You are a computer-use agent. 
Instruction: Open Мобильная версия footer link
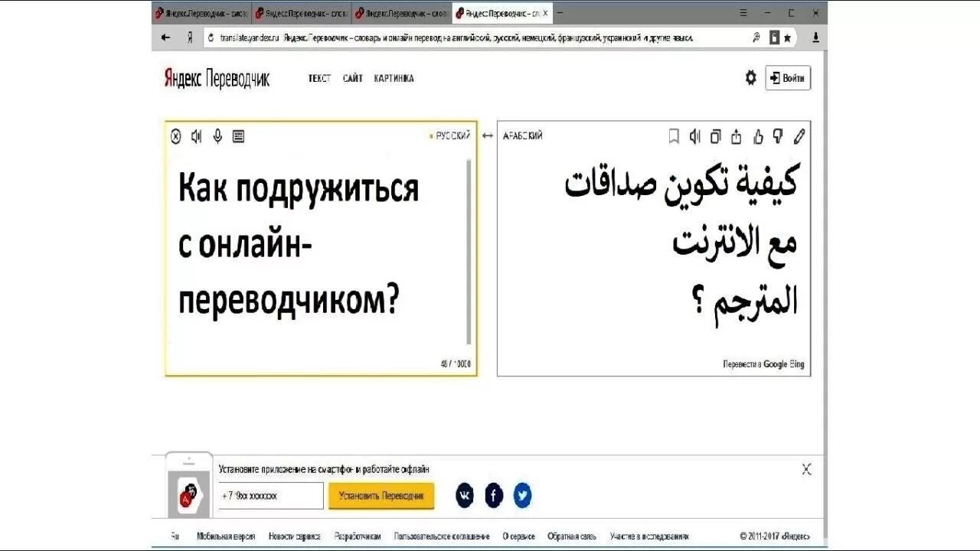tap(226, 536)
